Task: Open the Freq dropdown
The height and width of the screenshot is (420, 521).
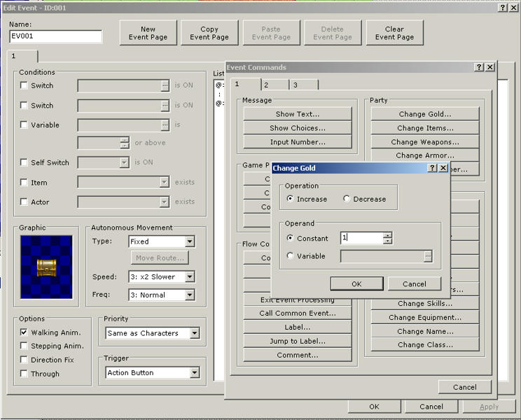Action: pos(190,295)
